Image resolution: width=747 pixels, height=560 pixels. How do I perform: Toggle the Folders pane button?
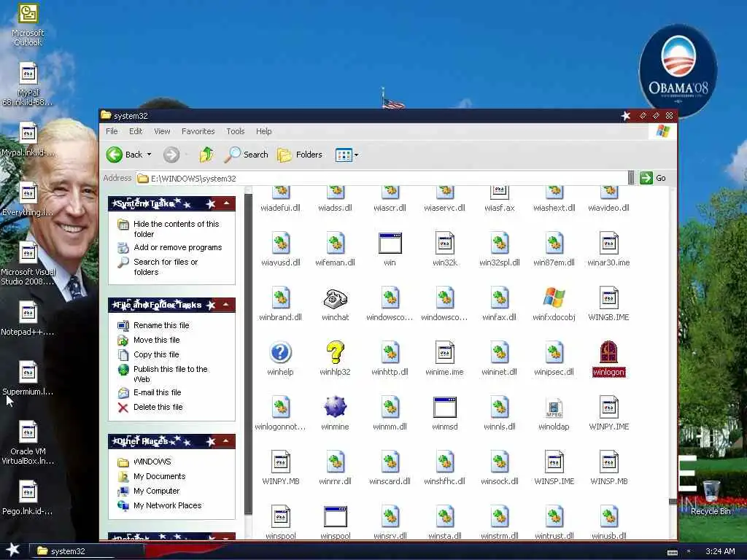click(x=300, y=155)
